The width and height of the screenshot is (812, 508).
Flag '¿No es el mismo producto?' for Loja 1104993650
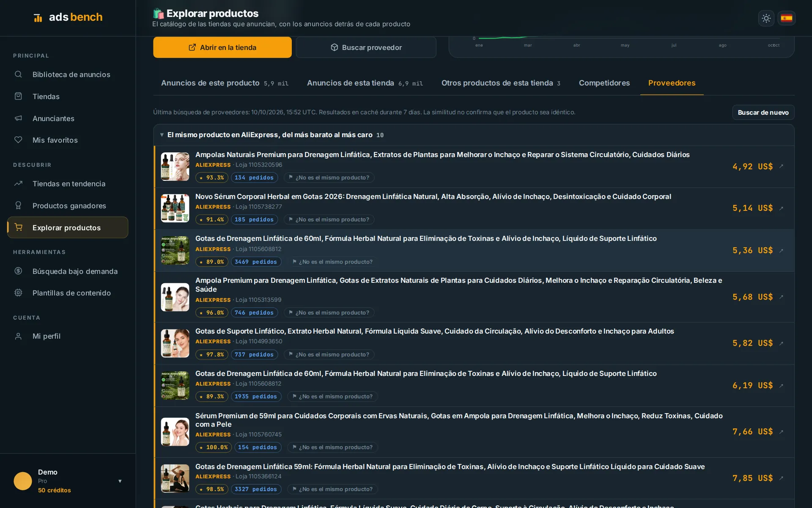[x=329, y=355]
